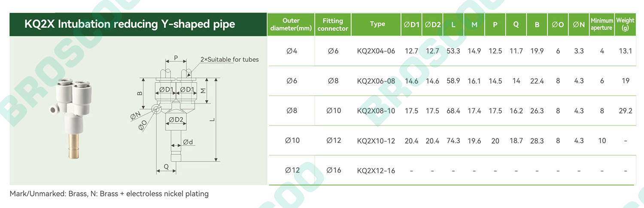Click the Minimum aperture column header
This screenshot has width=644, height=208.
coord(601,24)
